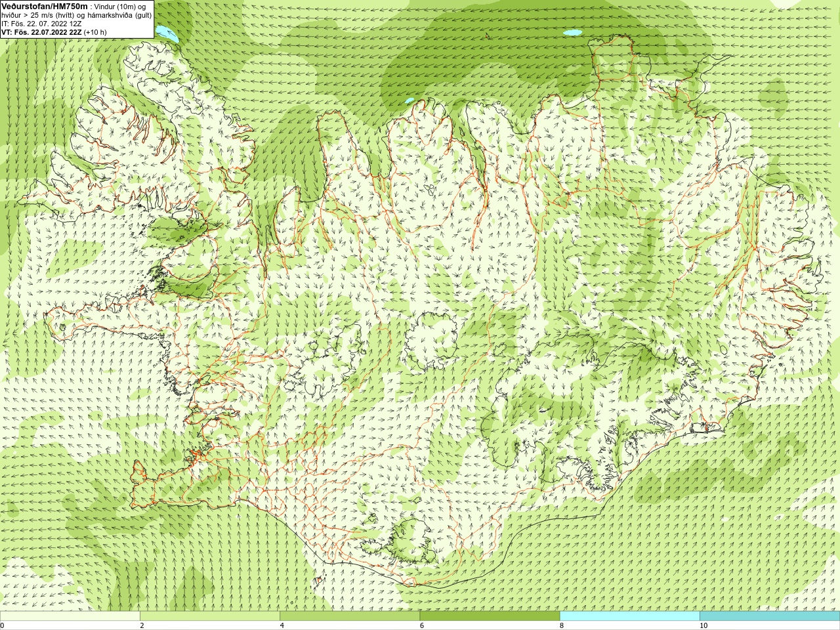
Task: Click the '10' tick label on the color scale
Action: (703, 625)
